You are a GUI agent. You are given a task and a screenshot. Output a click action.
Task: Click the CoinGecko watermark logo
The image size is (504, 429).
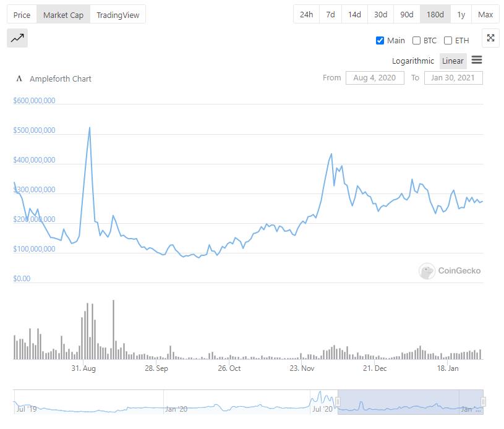pyautogui.click(x=427, y=271)
